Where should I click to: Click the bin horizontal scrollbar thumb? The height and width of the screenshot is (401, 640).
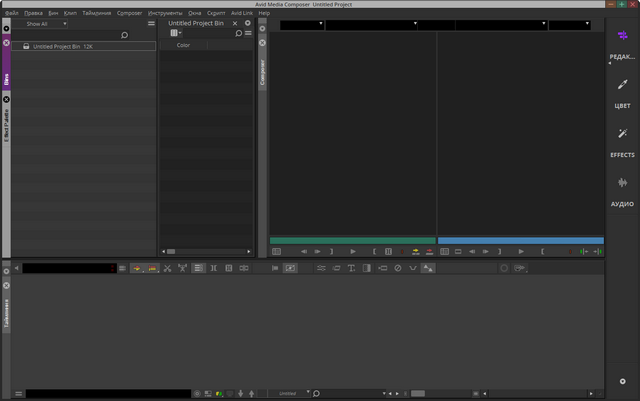pyautogui.click(x=171, y=252)
